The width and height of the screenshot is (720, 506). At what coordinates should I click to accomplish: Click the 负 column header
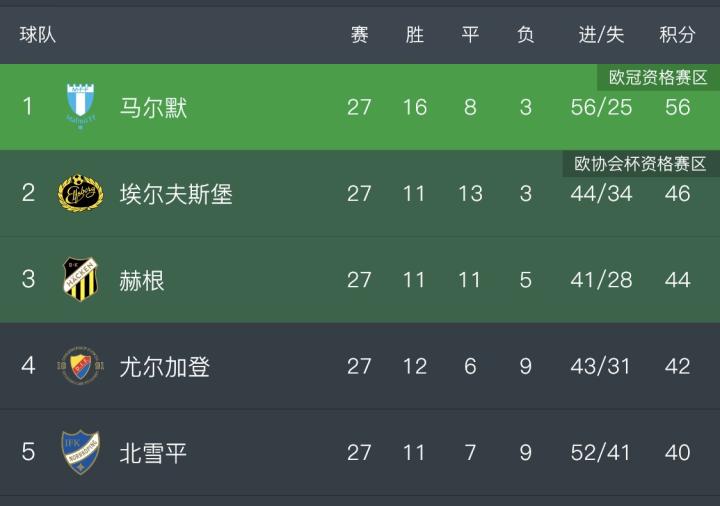tap(525, 35)
